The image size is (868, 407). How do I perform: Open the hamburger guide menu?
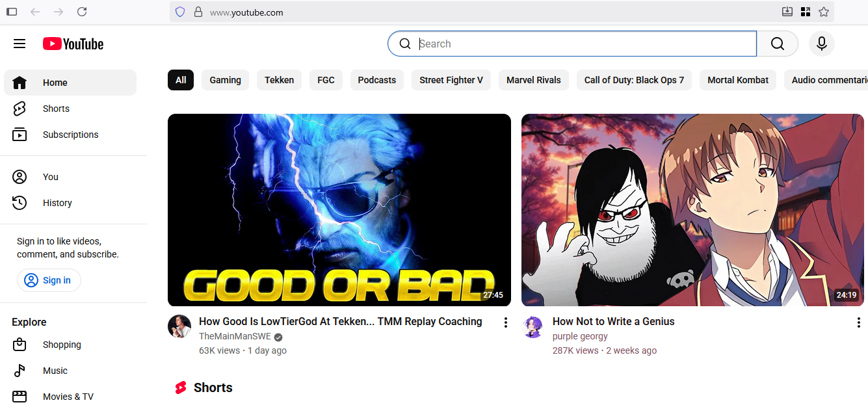click(20, 44)
